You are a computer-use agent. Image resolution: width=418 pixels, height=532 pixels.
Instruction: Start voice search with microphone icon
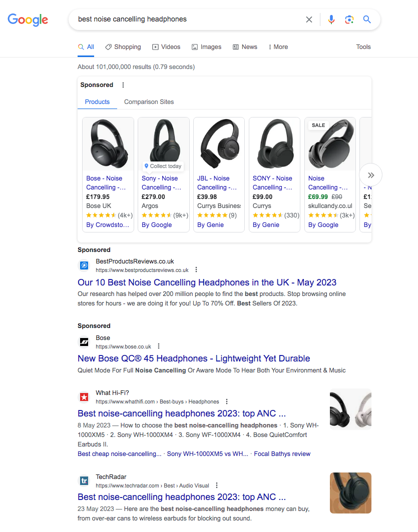tap(331, 19)
